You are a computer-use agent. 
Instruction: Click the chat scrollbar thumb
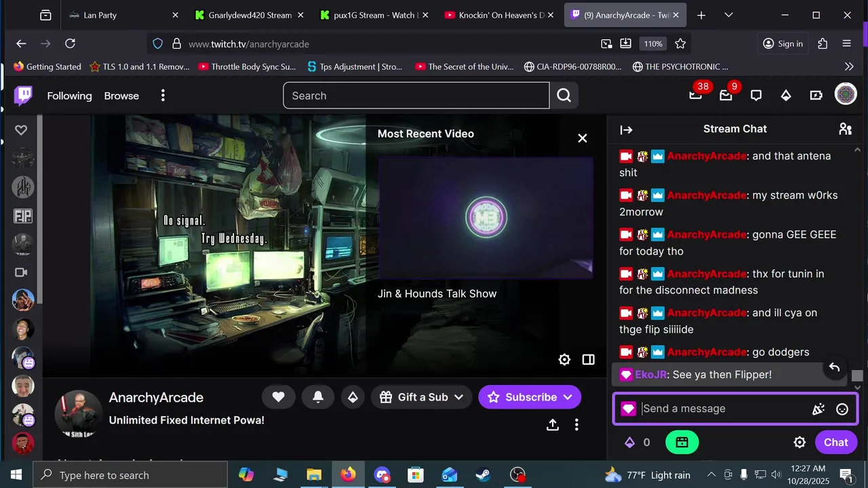point(857,375)
